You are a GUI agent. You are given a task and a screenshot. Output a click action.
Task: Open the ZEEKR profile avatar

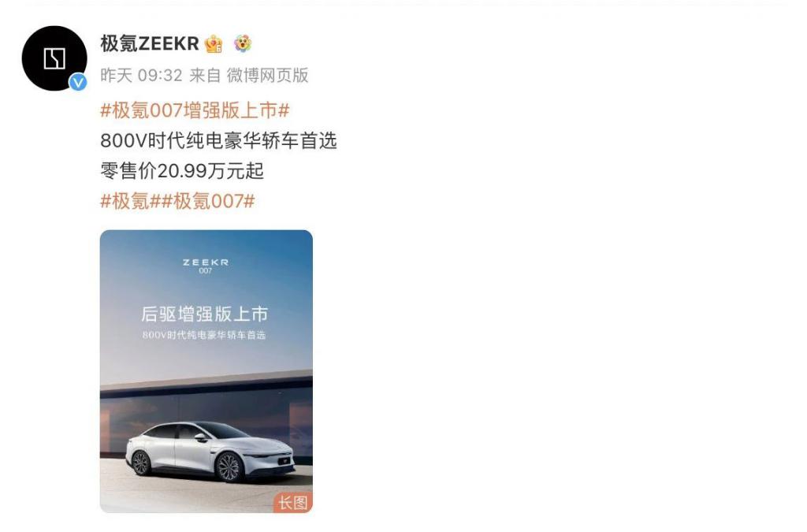(54, 58)
